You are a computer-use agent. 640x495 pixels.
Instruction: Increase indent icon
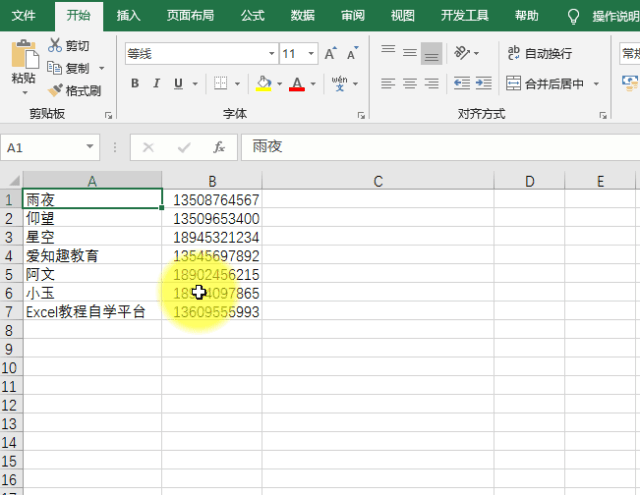pos(484,84)
